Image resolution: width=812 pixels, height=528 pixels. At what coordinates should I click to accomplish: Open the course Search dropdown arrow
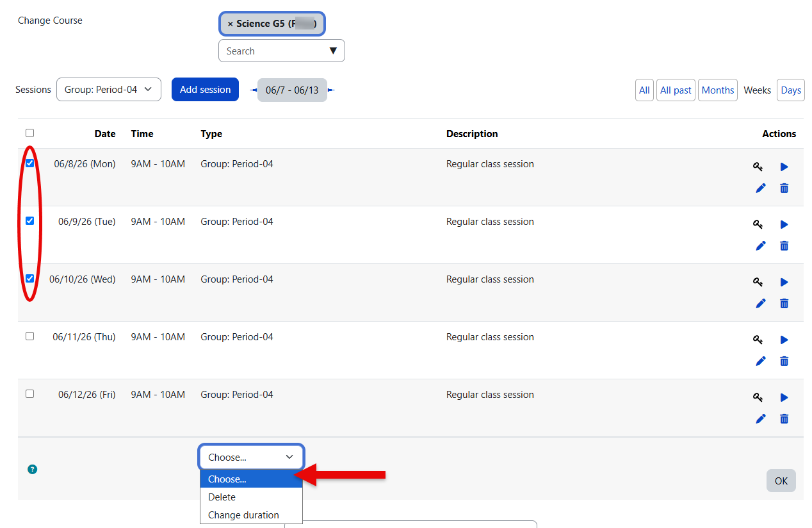coord(333,51)
